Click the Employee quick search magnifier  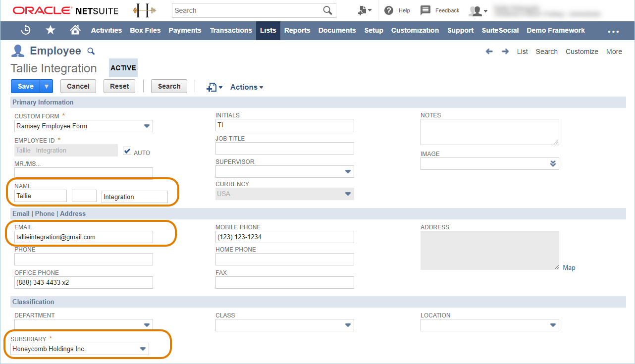click(91, 51)
